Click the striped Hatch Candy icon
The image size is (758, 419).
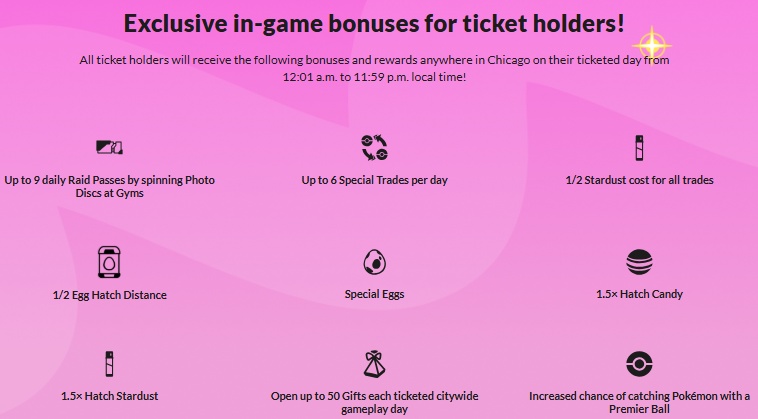tap(639, 263)
